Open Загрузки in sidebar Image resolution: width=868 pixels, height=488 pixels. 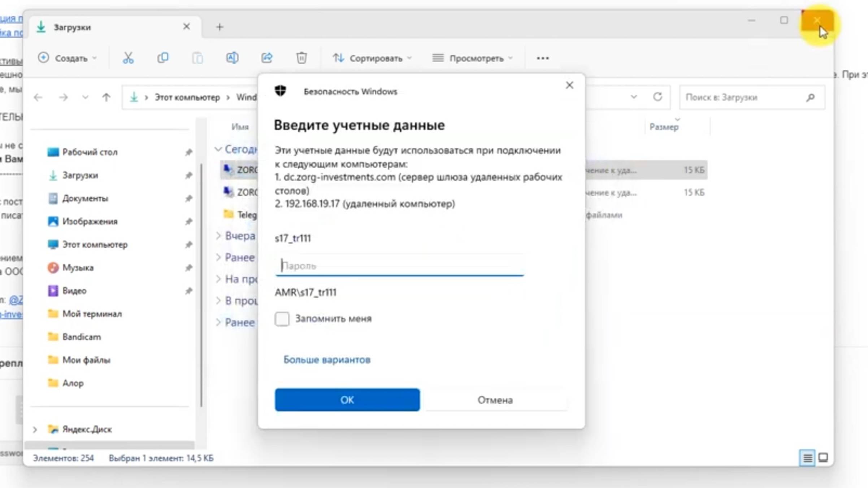pyautogui.click(x=80, y=175)
